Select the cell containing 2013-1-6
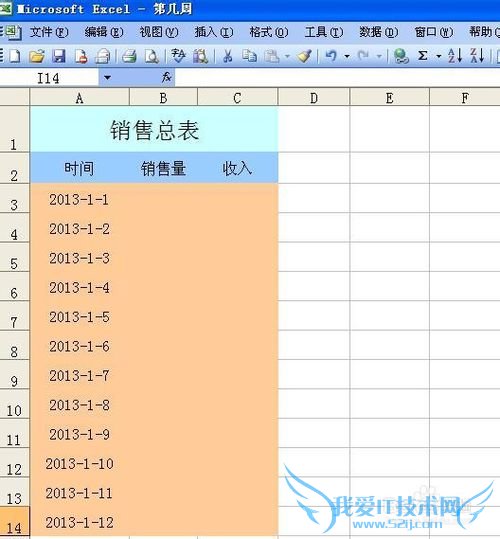 click(79, 345)
